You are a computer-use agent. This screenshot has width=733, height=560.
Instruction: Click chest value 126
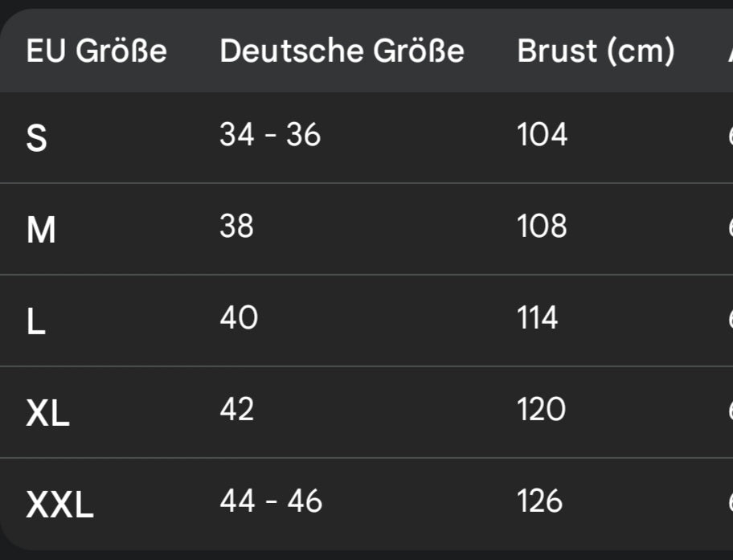click(x=541, y=501)
